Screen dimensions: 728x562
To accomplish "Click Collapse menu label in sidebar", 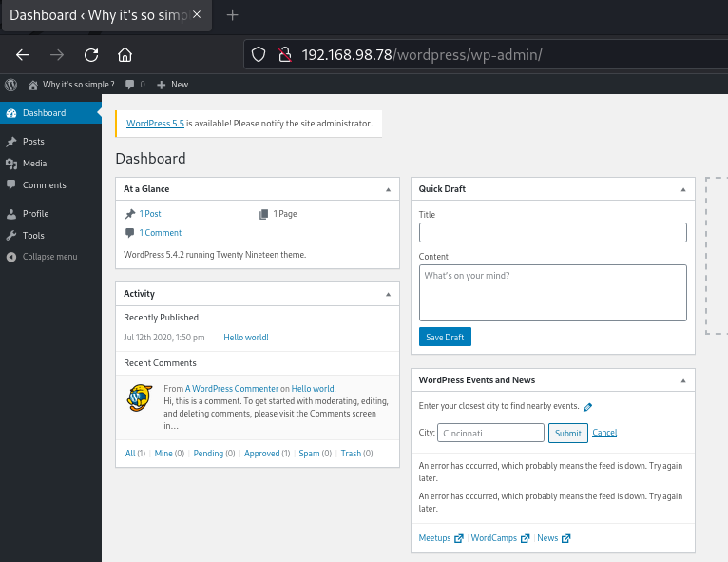I will click(x=50, y=257).
